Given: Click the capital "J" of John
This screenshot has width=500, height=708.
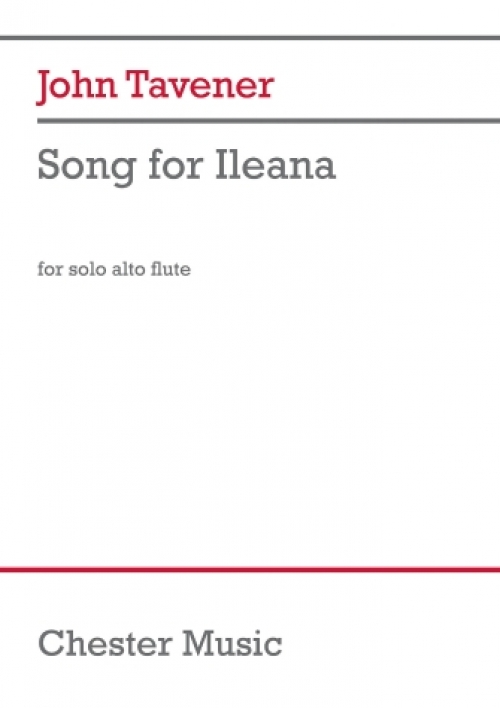Looking at the screenshot, I should pos(43,87).
